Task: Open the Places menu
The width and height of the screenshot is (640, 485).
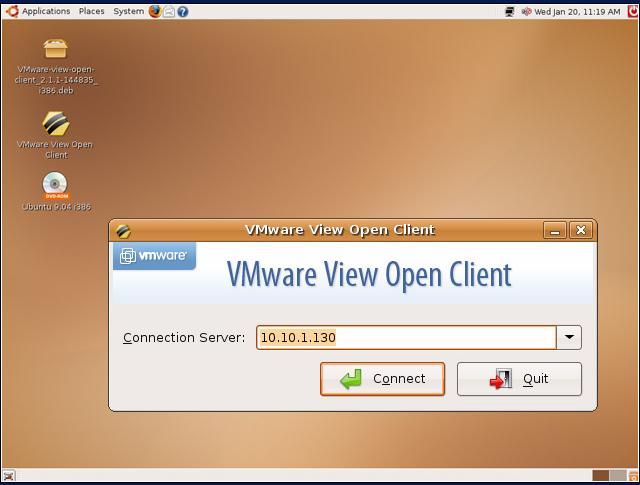Action: coord(91,11)
